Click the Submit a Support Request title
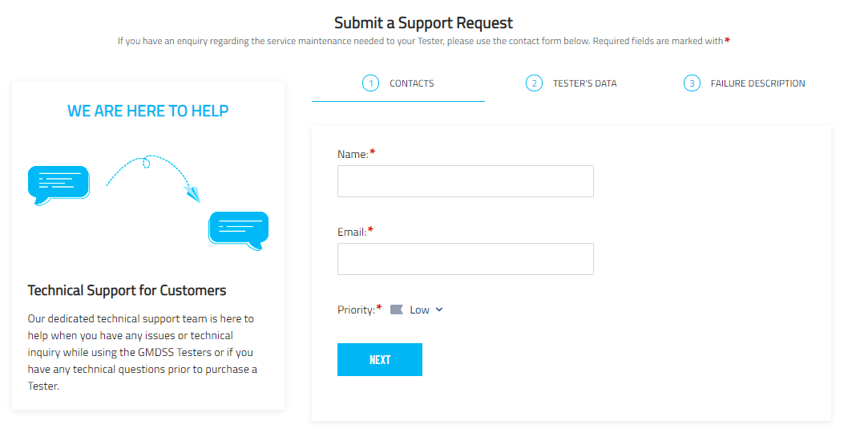This screenshot has height=437, width=868. 423,22
